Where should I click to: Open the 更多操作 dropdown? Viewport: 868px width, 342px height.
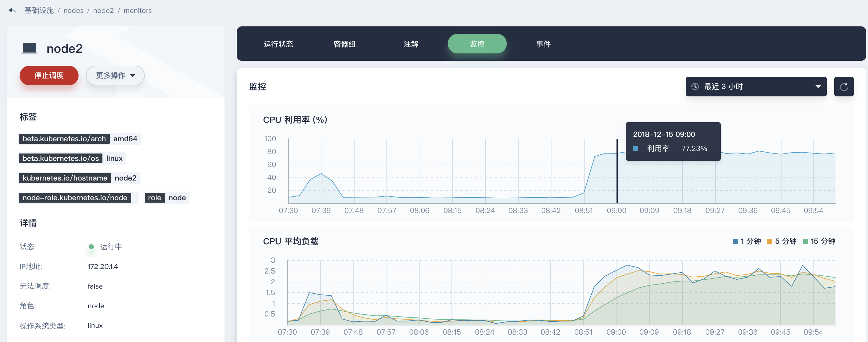click(x=115, y=76)
